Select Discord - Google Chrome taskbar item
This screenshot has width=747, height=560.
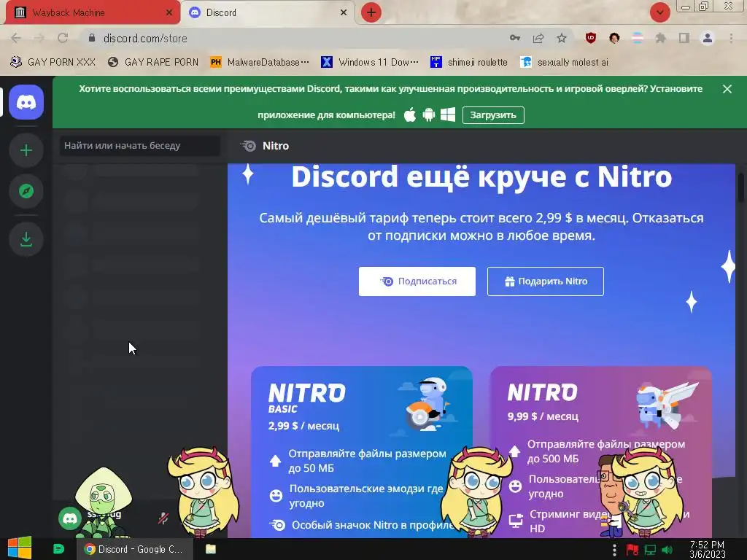135,549
